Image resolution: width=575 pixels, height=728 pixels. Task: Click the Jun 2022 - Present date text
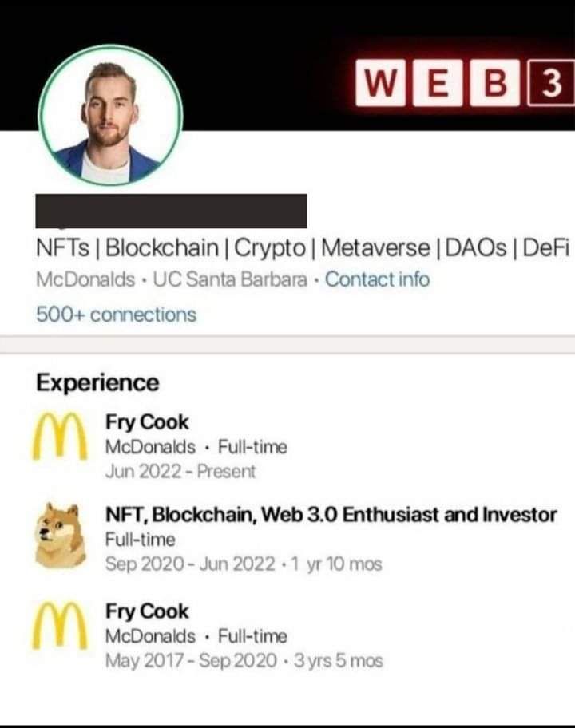(x=180, y=472)
